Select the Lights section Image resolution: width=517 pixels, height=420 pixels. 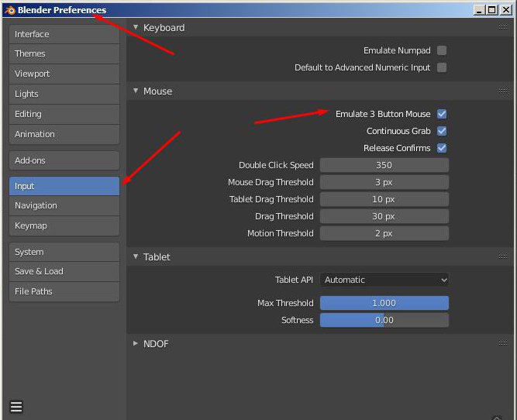[x=64, y=94]
